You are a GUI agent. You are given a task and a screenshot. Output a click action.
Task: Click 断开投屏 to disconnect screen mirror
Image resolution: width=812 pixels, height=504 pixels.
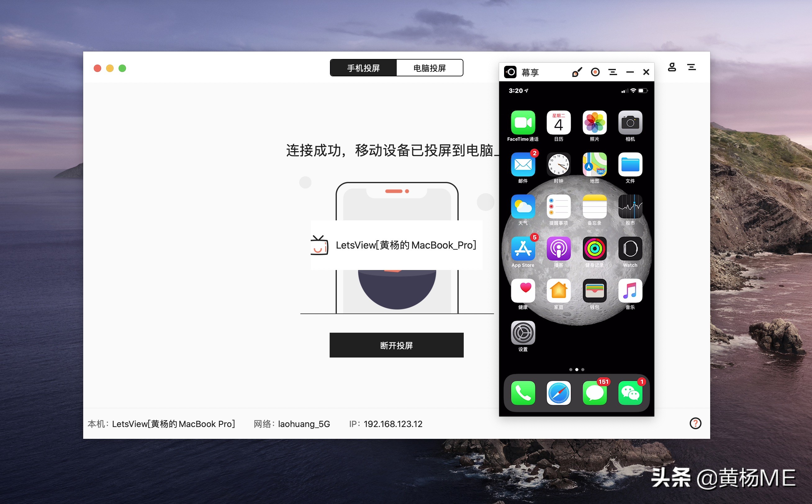click(396, 345)
